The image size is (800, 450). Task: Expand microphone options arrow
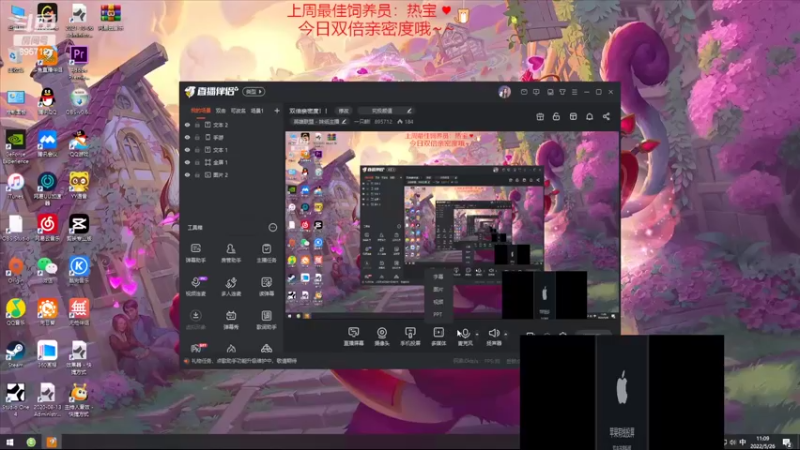tap(477, 334)
